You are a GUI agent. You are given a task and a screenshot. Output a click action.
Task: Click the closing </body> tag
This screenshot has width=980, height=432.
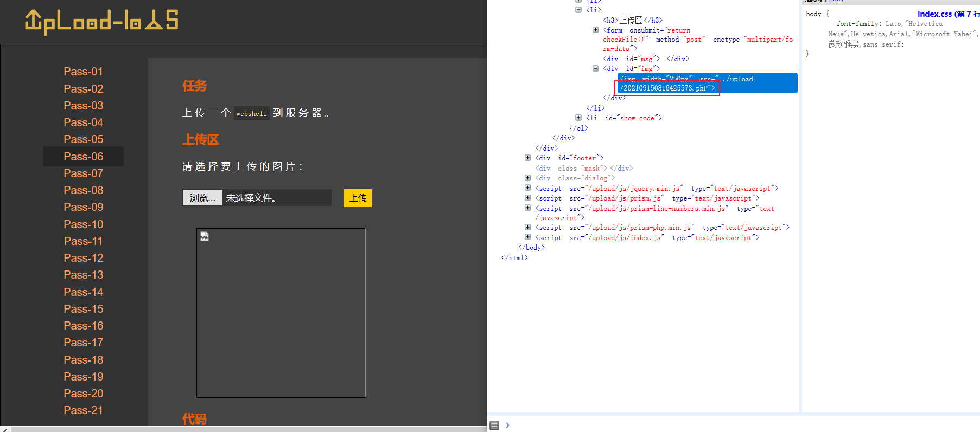click(x=531, y=247)
